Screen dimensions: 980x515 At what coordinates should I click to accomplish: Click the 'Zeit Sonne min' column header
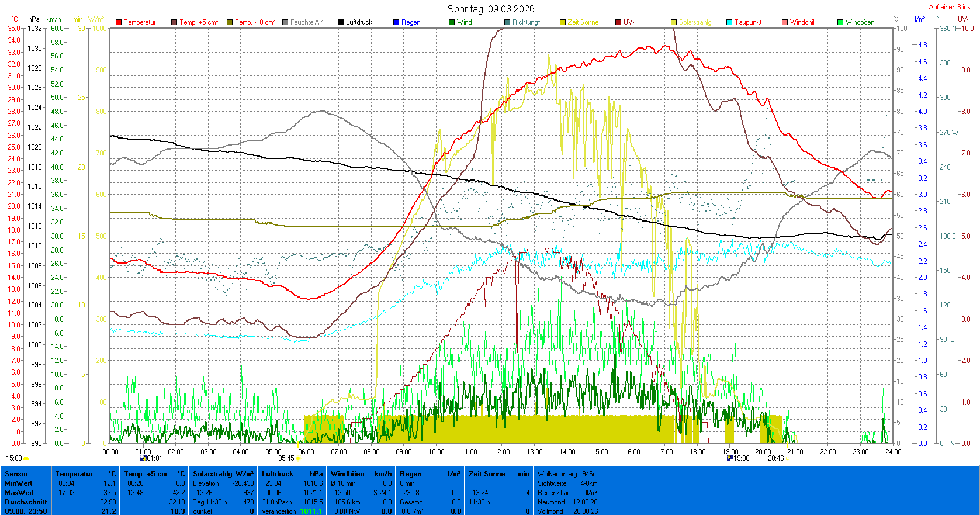tap(499, 474)
